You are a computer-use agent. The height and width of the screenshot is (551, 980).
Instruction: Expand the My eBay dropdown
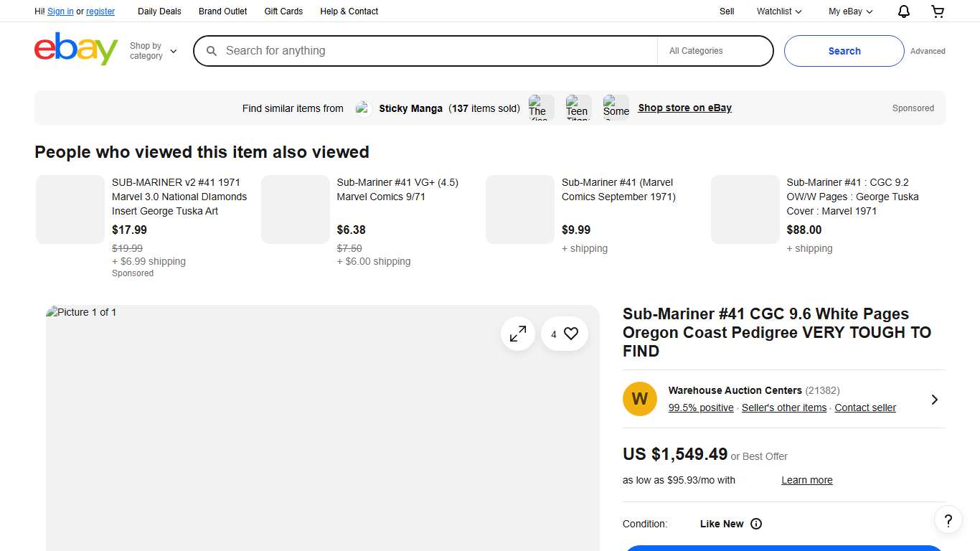pyautogui.click(x=850, y=11)
